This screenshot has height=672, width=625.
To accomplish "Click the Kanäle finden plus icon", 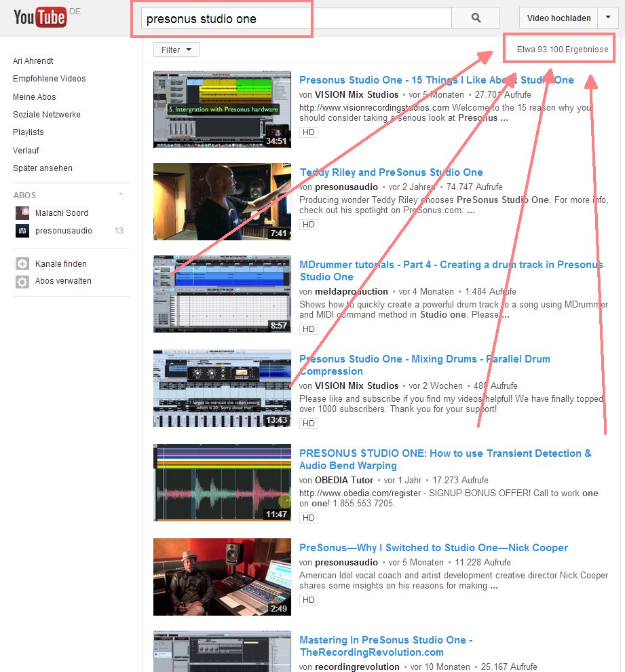I will point(22,263).
